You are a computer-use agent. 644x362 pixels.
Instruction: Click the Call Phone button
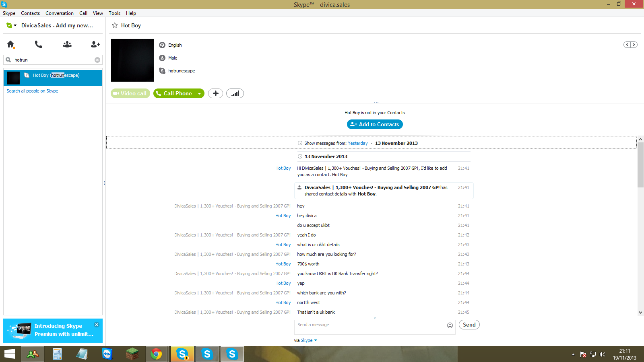[175, 93]
